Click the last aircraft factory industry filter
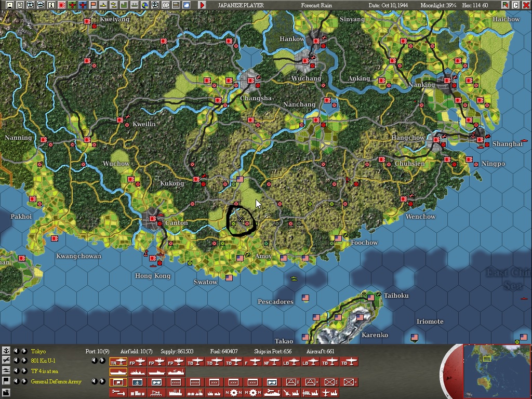 (x=329, y=393)
